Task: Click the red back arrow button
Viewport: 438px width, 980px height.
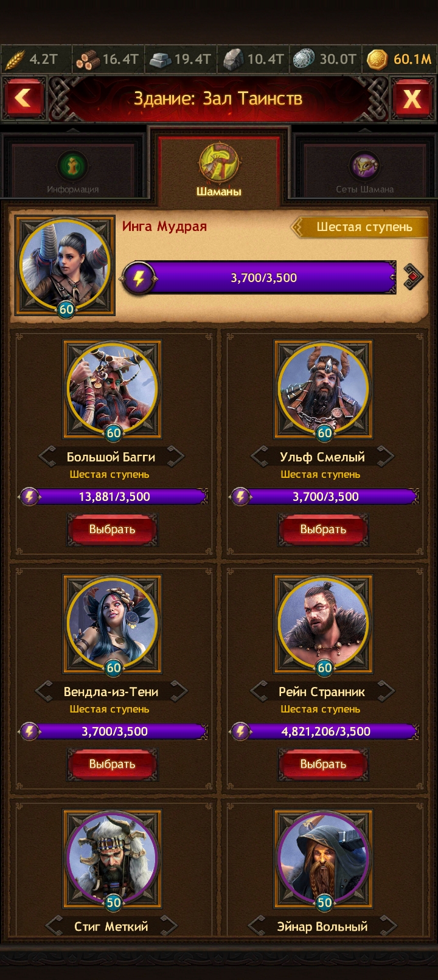Action: (23, 98)
